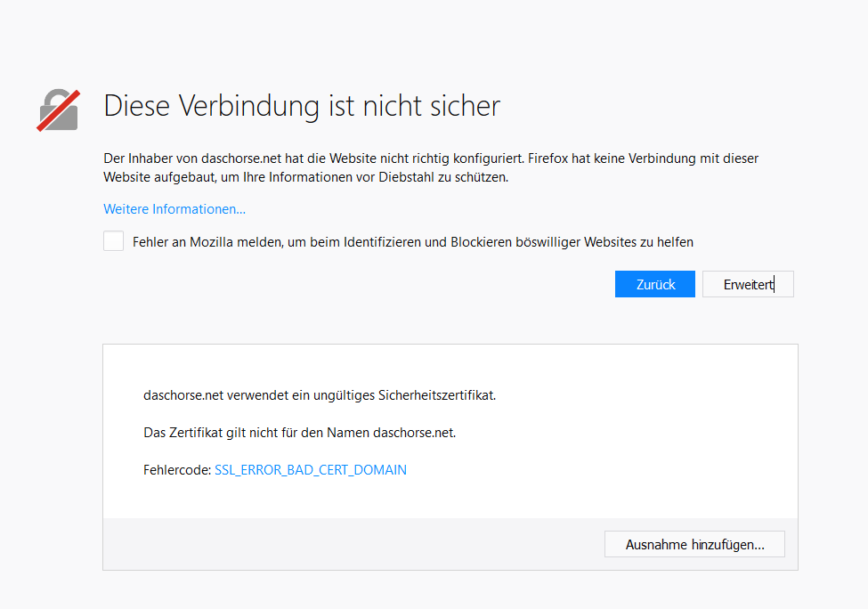
Task: Click the word 'Verbindung' in the page title
Action: coord(249,106)
